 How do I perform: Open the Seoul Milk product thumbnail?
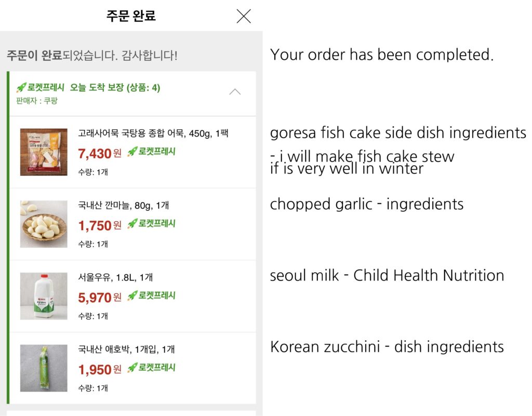point(44,296)
